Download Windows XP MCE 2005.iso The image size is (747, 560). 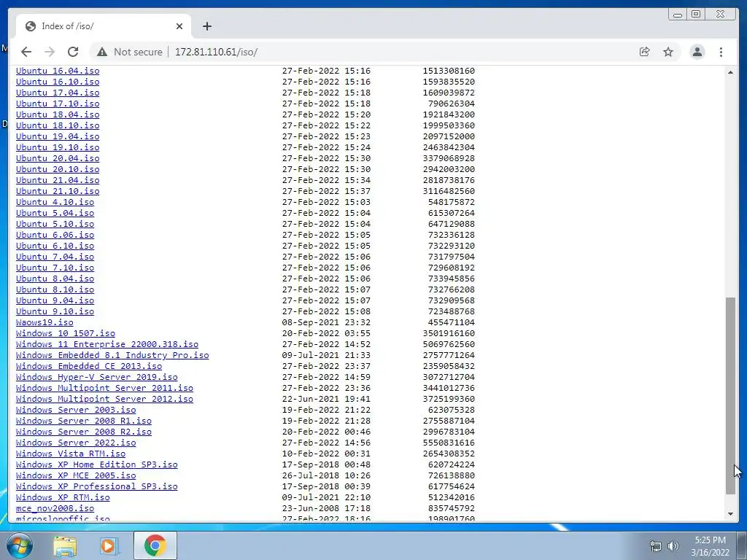[76, 476]
